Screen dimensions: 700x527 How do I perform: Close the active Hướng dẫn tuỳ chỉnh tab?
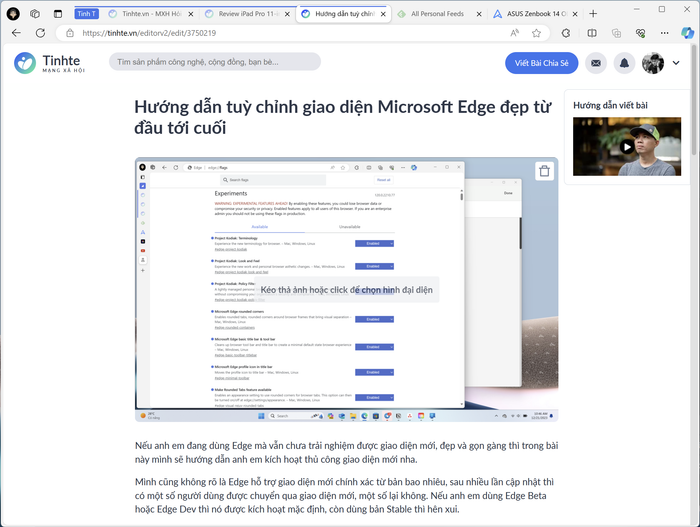(383, 14)
